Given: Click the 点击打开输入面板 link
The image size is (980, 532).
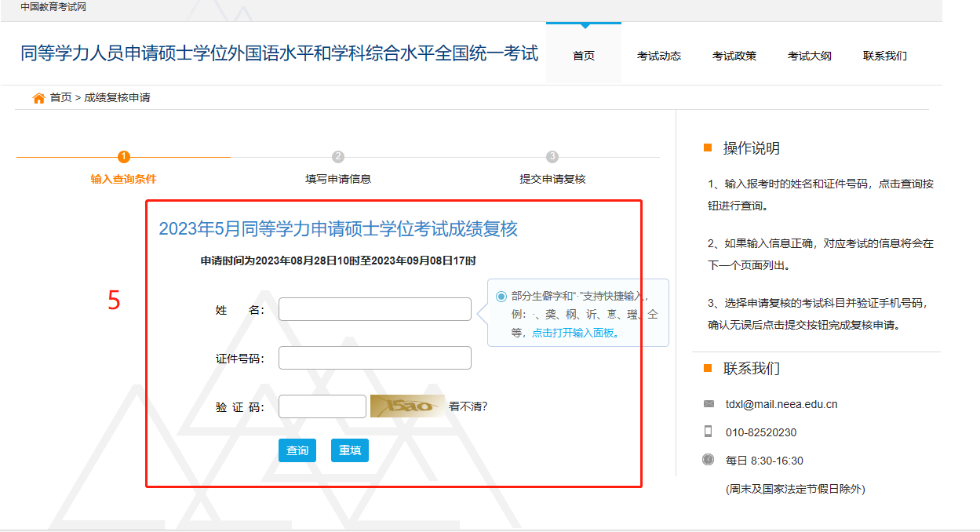Looking at the screenshot, I should [574, 333].
